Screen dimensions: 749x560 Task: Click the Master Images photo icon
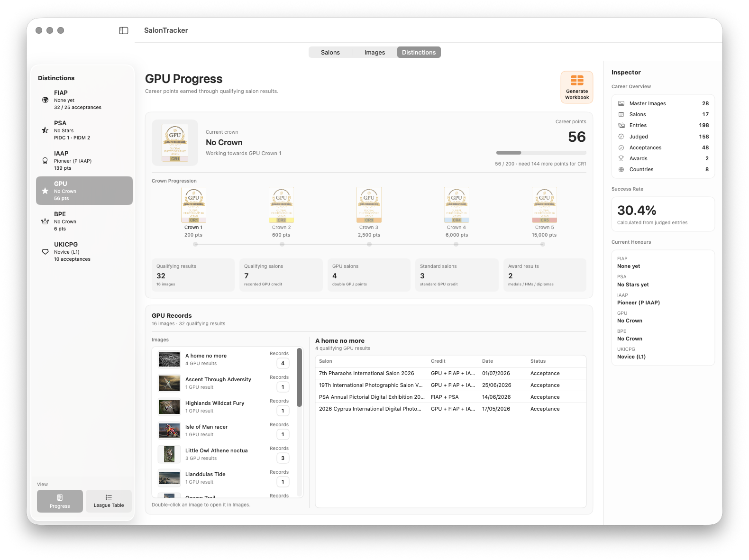tap(621, 103)
